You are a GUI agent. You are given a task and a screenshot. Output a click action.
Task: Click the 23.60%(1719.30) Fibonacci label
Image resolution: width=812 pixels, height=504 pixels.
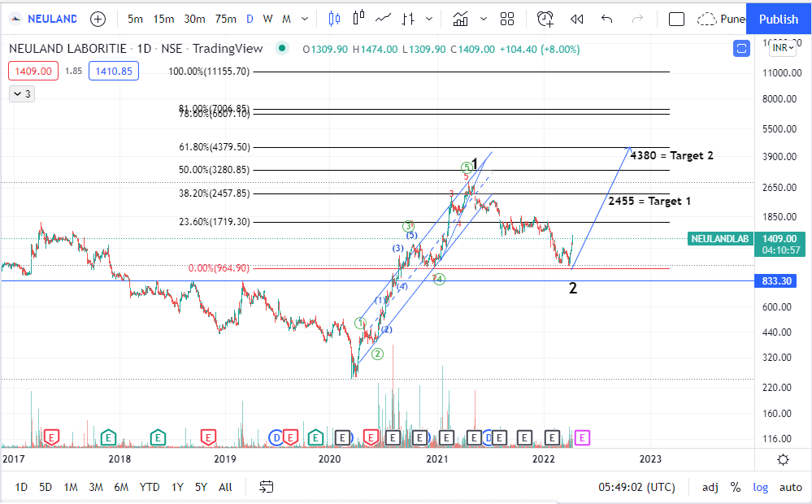pyautogui.click(x=215, y=222)
